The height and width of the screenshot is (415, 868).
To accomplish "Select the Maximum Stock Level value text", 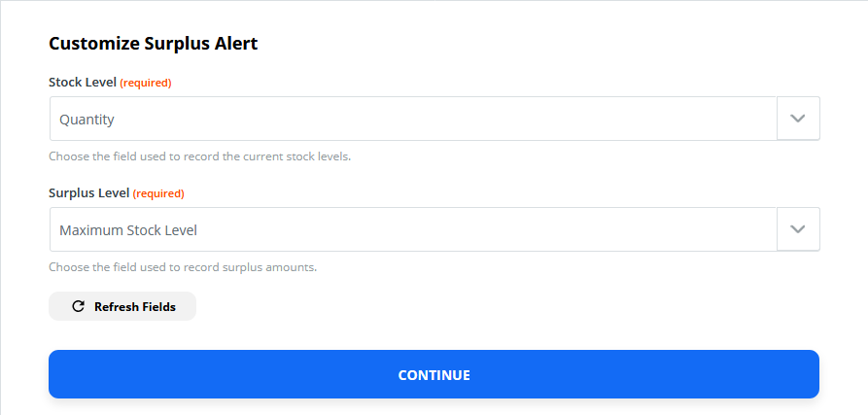I will (x=128, y=230).
